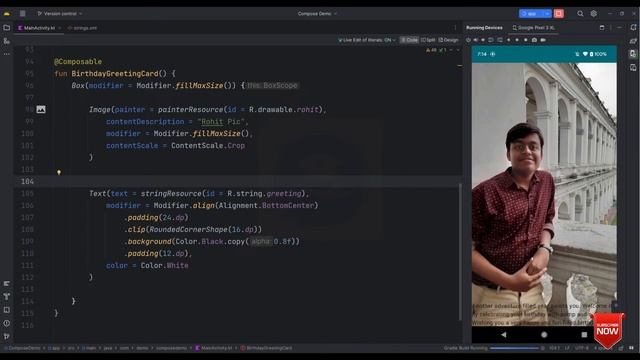Click the inspection warnings count indicator

click(x=431, y=50)
